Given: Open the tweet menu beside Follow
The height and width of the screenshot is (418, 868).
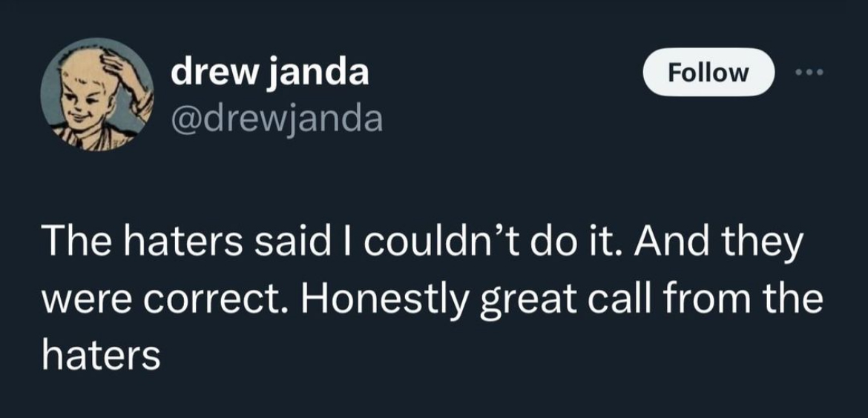Looking at the screenshot, I should pos(809,72).
